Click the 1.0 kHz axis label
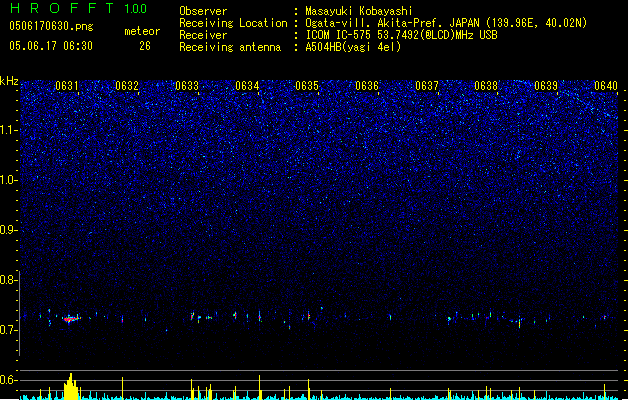The width and height of the screenshot is (629, 400). pos(9,180)
